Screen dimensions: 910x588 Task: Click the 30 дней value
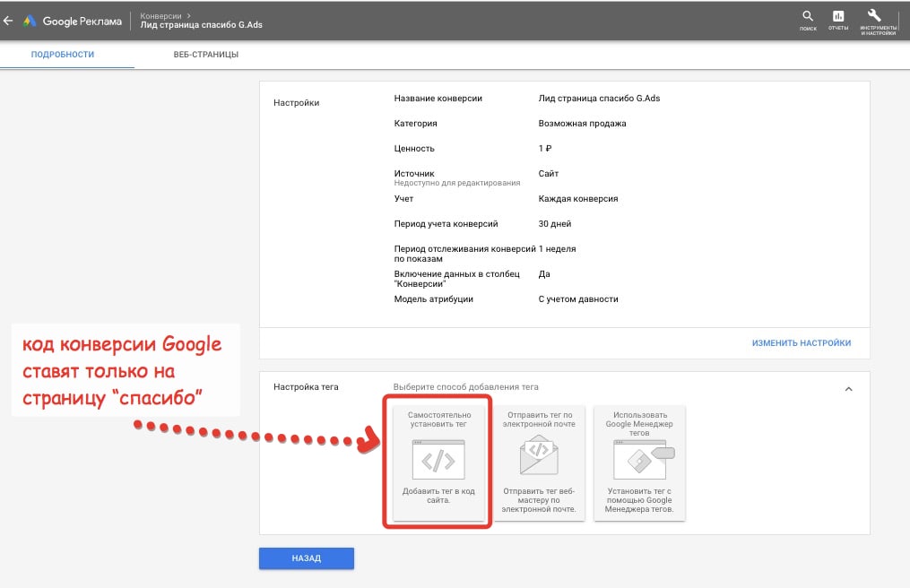pyautogui.click(x=555, y=223)
